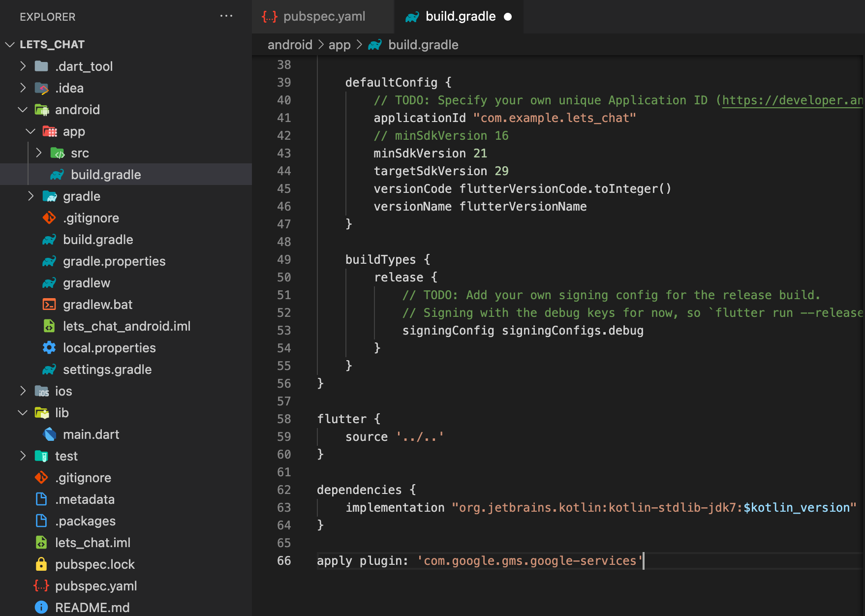Screen dimensions: 865x616
Task: Click the .dart_tool folder icon
Action: [41, 66]
